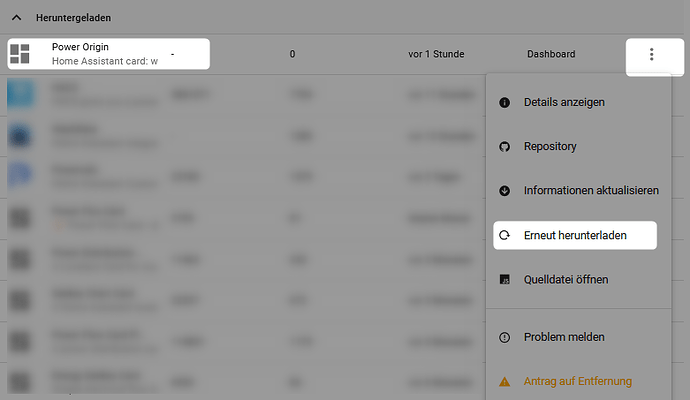
Task: Click the GitHub icon beside Repository
Action: click(x=504, y=147)
